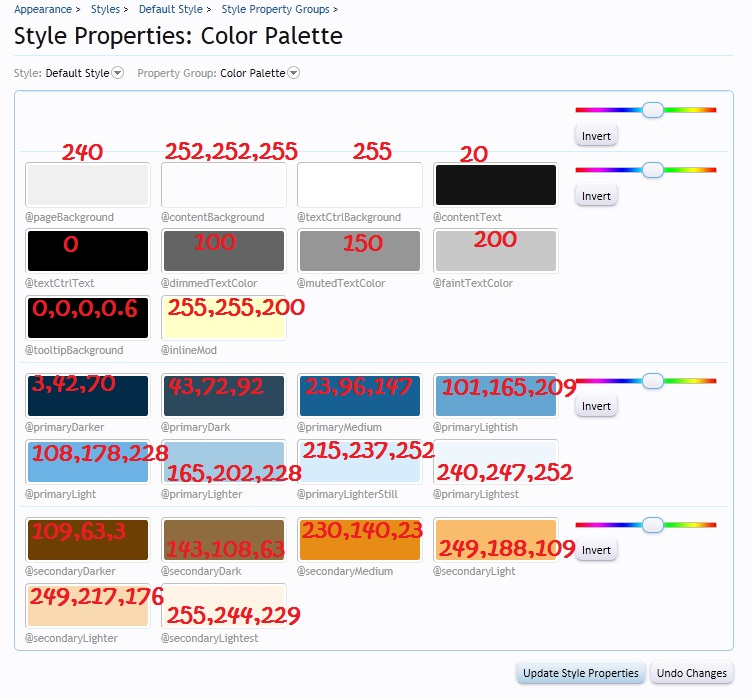
Task: Go to Appearance breadcrumb link
Action: pyautogui.click(x=42, y=9)
